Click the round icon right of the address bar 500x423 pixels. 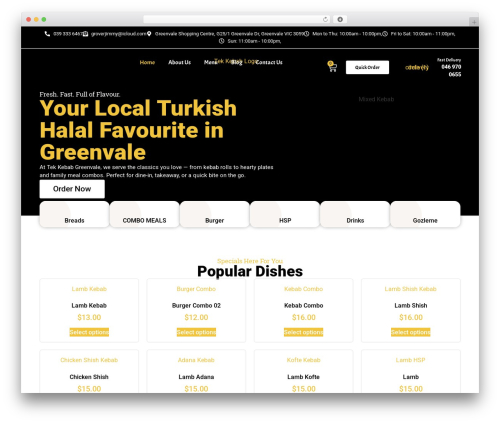click(340, 19)
